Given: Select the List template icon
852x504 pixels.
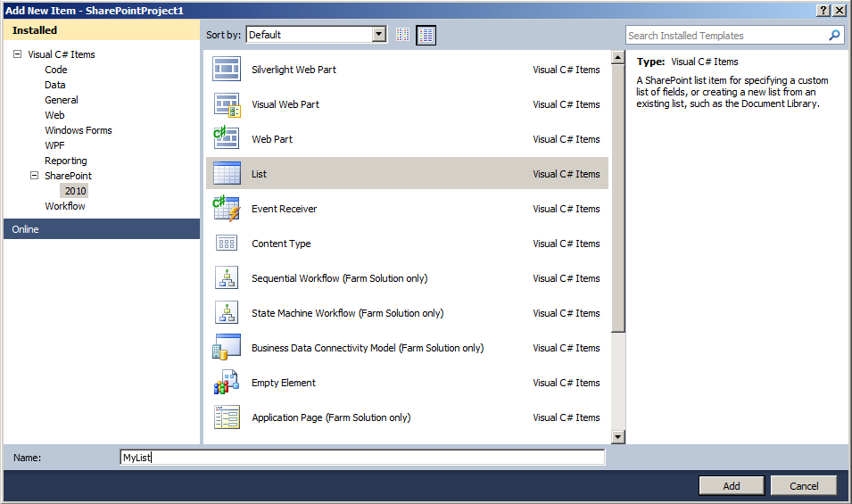Looking at the screenshot, I should [x=227, y=174].
